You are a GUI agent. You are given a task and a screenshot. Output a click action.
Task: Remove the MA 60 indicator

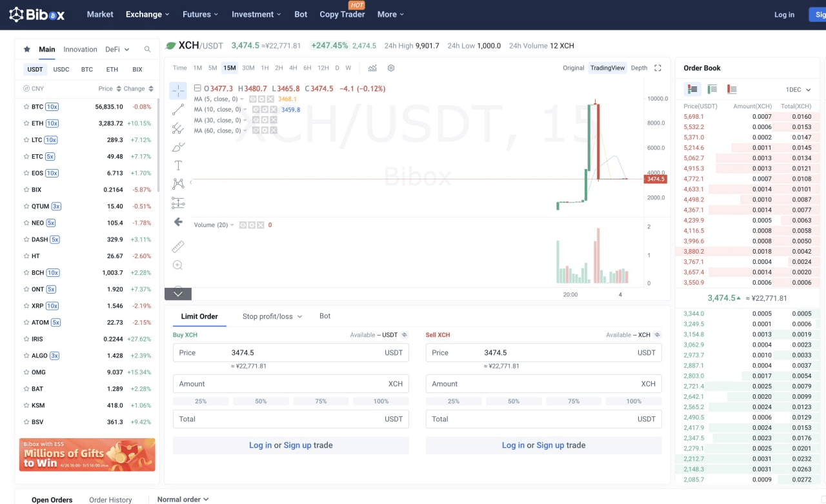[x=274, y=130]
